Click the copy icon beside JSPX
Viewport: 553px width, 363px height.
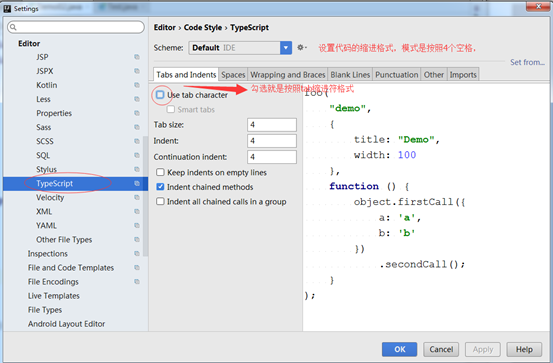[137, 71]
